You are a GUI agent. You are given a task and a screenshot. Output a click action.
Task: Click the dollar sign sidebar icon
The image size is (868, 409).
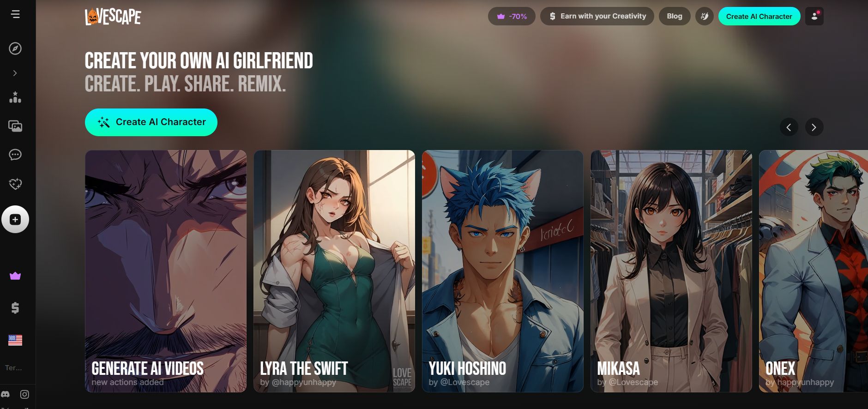click(x=15, y=308)
